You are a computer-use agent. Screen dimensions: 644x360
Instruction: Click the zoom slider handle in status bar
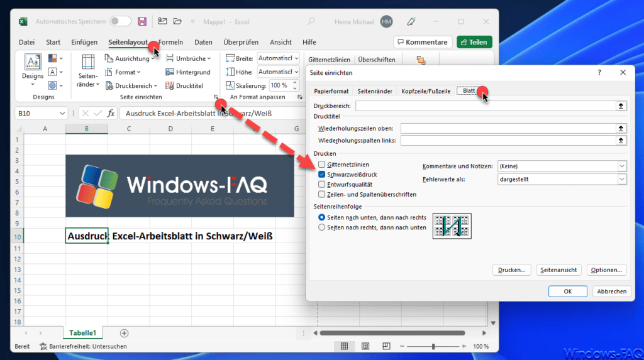coord(433,346)
